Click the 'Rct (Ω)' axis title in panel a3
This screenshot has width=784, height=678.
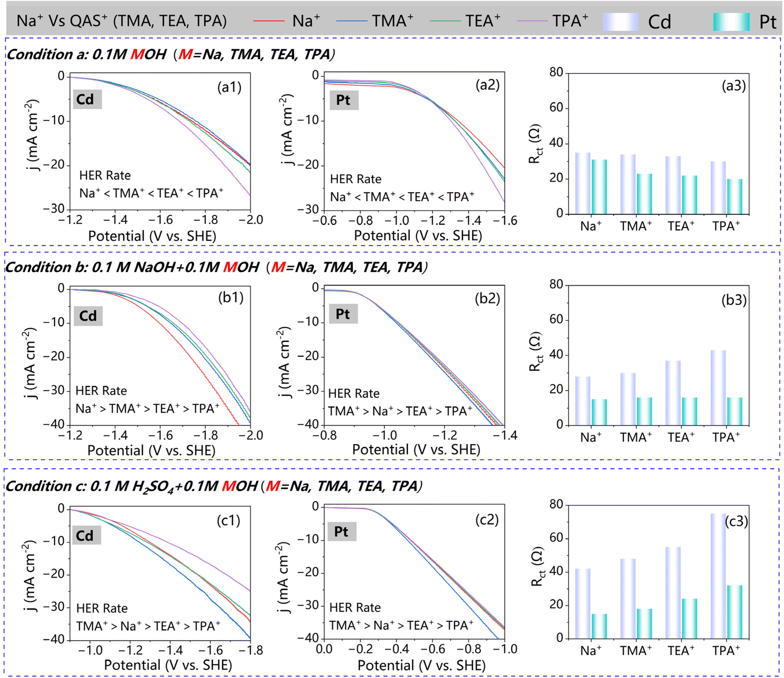coord(535,144)
